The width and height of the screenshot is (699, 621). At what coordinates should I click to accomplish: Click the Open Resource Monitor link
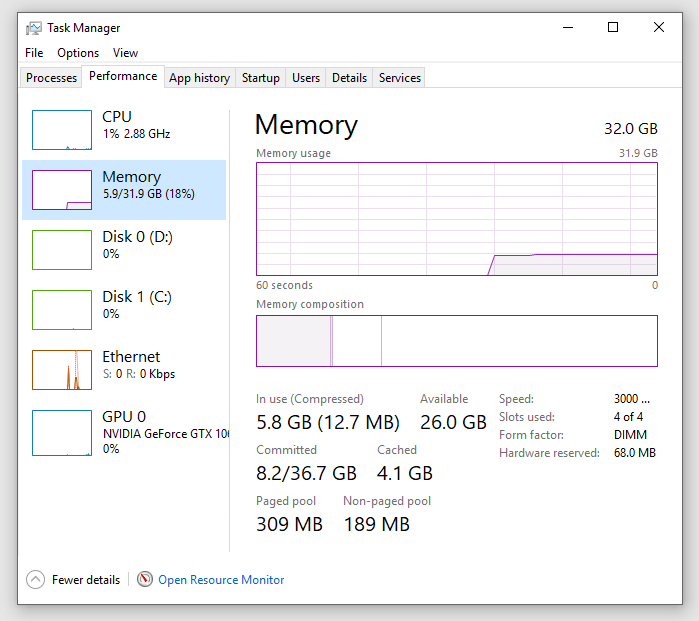(x=221, y=580)
